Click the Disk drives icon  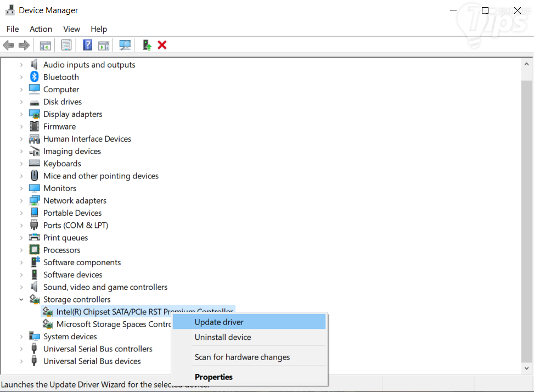35,102
